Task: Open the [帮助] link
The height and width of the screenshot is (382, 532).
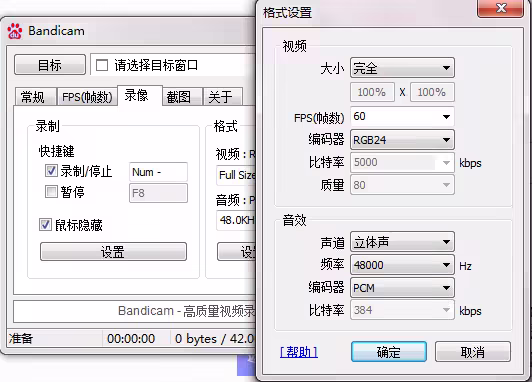Action: pyautogui.click(x=299, y=352)
